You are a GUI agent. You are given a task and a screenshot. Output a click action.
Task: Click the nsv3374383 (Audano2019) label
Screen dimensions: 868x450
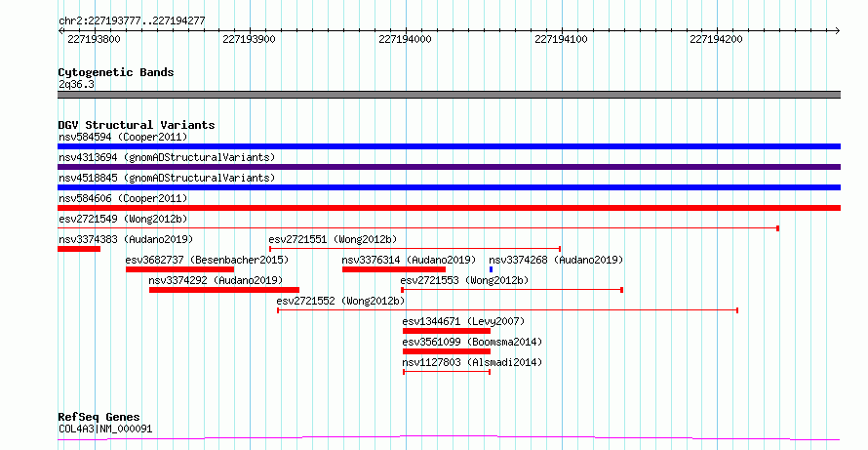[126, 239]
